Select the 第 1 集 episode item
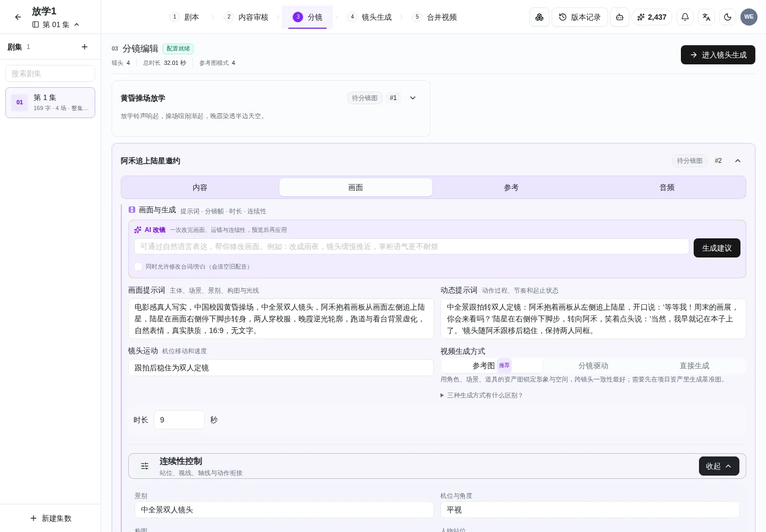The image size is (766, 532). pos(51,103)
